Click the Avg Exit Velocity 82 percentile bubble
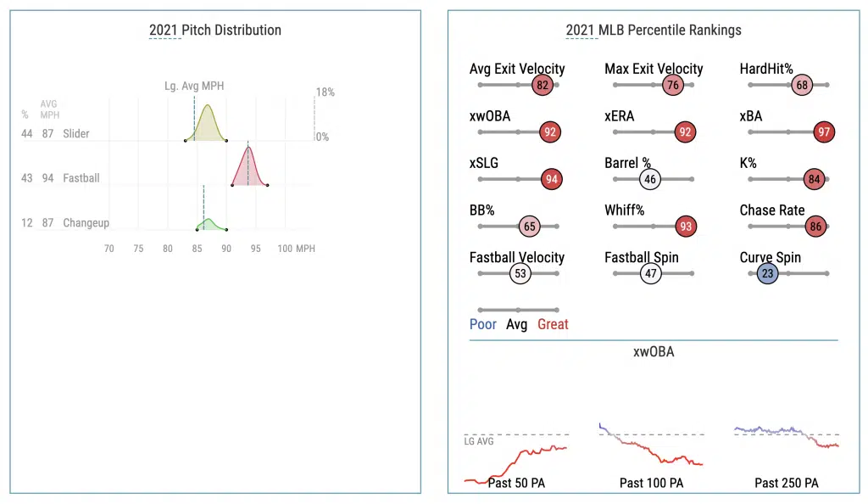The height and width of the screenshot is (504, 868). 542,85
